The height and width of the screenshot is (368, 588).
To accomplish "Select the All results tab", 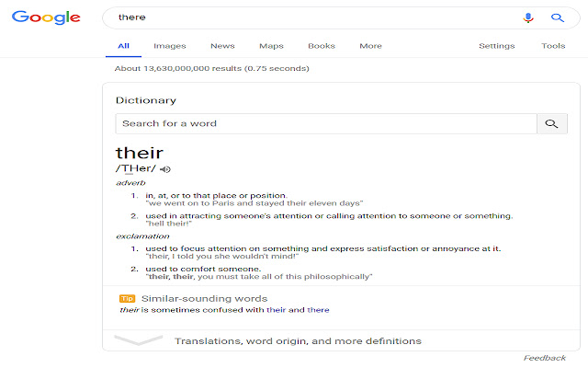I will pos(123,46).
